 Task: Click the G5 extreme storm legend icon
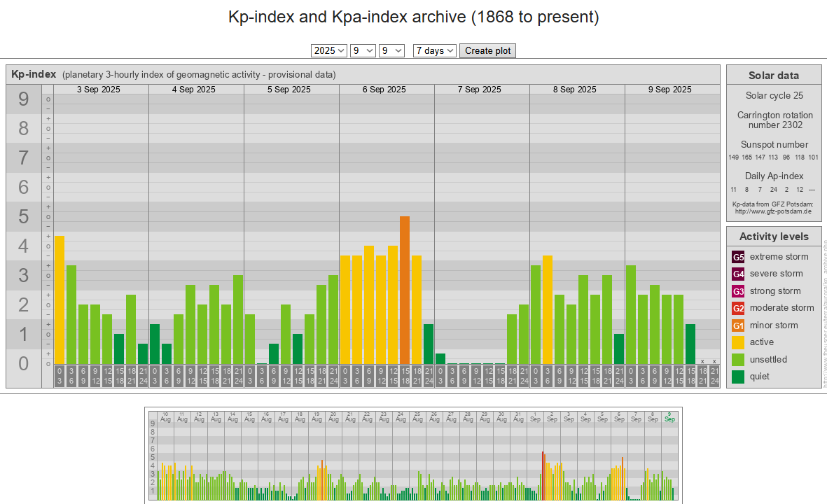tap(738, 257)
